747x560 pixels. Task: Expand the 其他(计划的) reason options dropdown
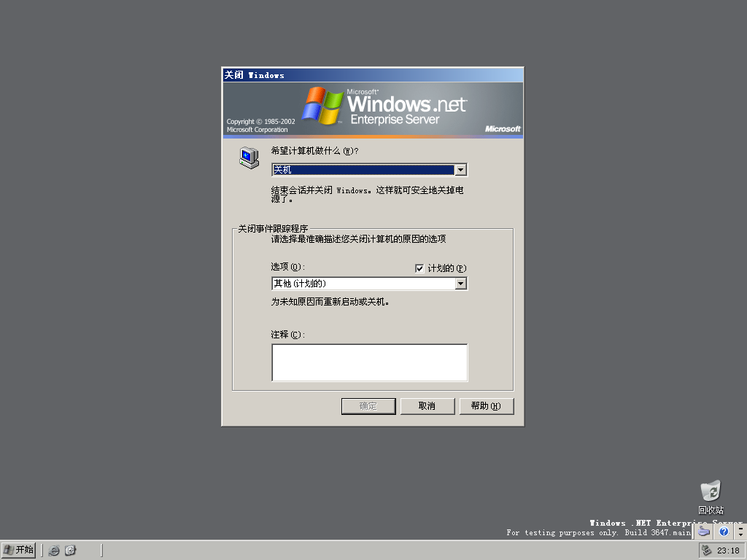(370, 284)
